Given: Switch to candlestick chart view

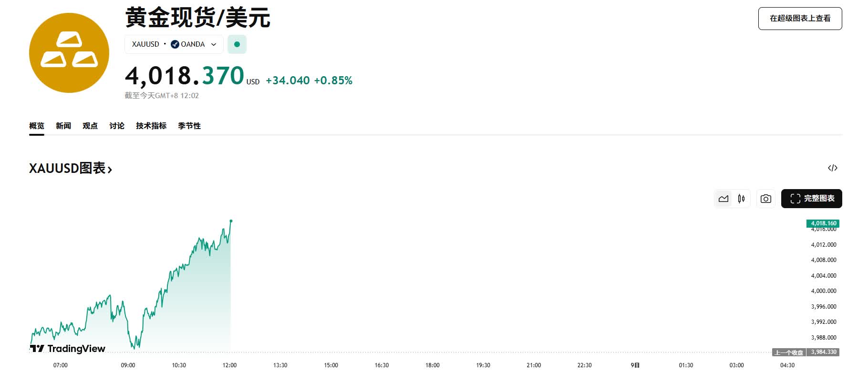Looking at the screenshot, I should pos(741,199).
